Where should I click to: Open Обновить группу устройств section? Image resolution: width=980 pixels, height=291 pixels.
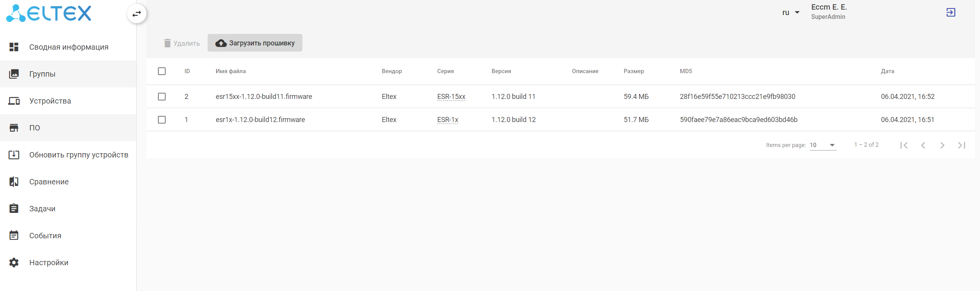pyautogui.click(x=79, y=155)
